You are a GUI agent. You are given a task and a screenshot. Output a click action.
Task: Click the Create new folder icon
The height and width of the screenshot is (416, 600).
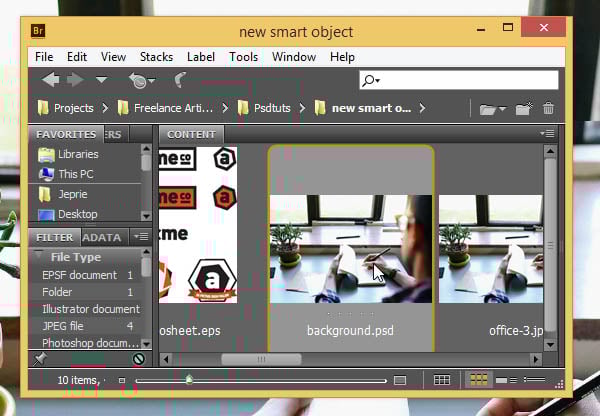coord(524,108)
